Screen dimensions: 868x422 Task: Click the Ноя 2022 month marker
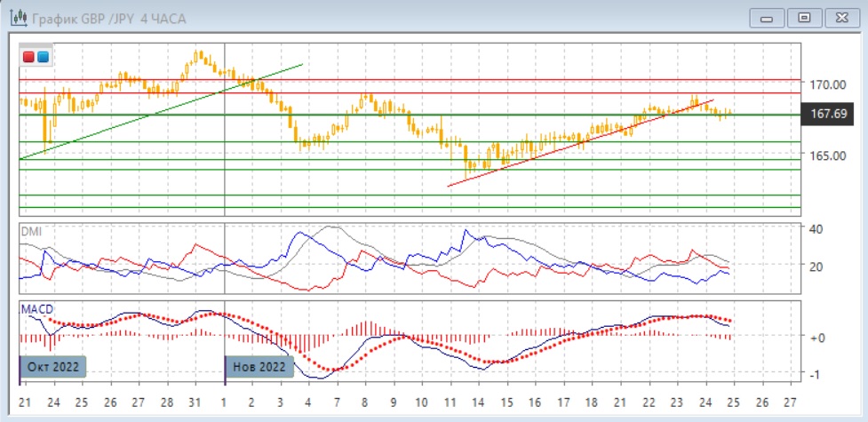[x=259, y=366]
